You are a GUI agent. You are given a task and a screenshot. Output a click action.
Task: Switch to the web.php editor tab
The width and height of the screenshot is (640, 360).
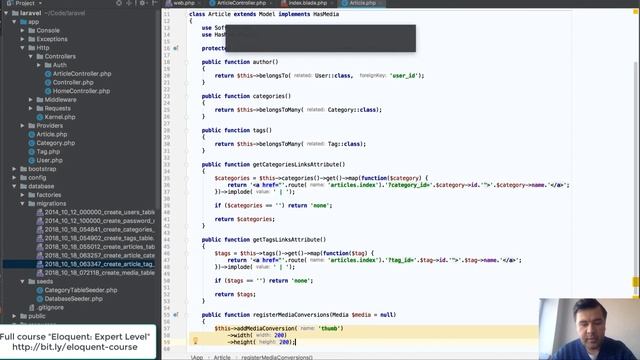pyautogui.click(x=182, y=3)
